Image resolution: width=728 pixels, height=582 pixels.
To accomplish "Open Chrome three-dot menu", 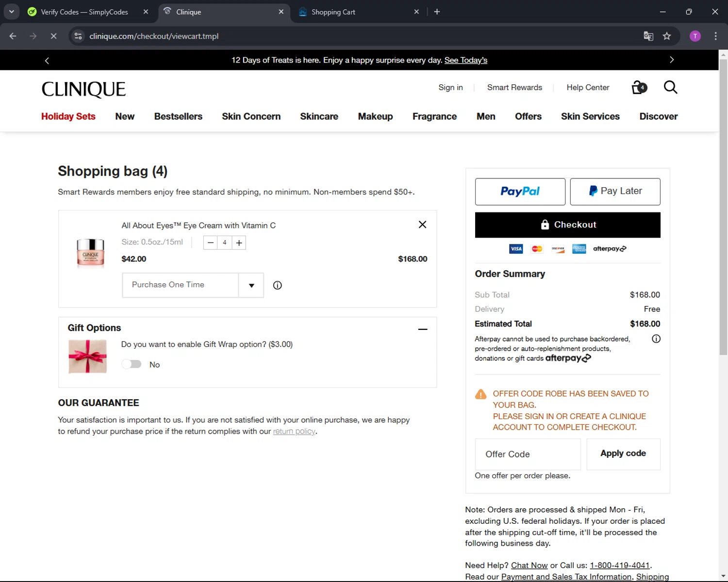I will (715, 36).
